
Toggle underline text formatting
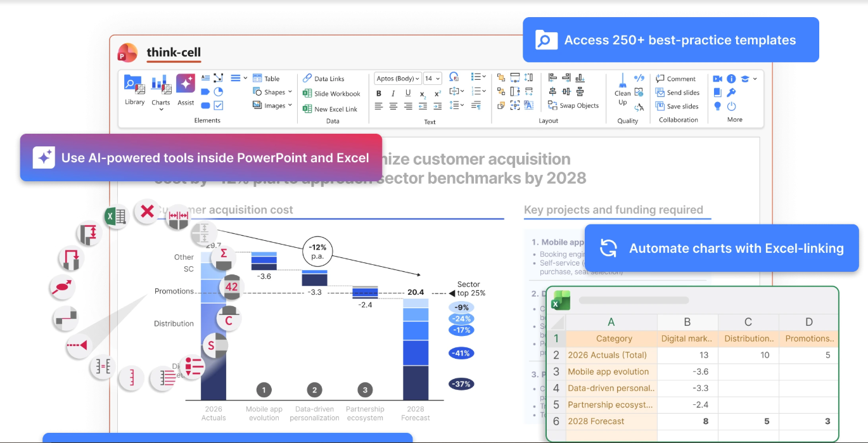pos(408,93)
